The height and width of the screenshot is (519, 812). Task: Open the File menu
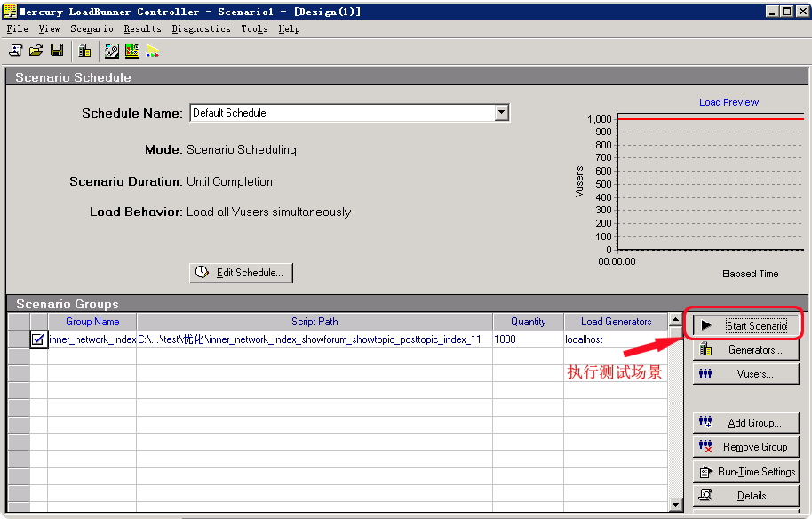coord(17,29)
